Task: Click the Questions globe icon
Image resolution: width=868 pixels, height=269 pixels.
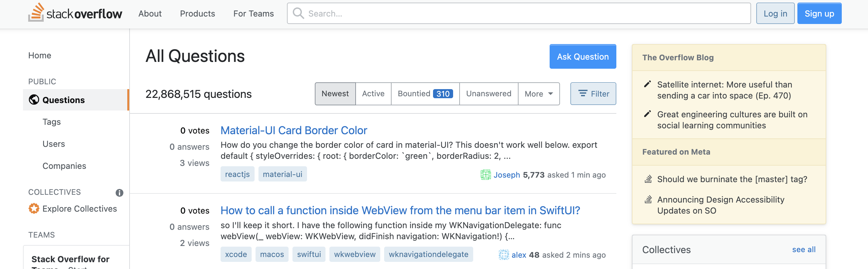Action: tap(34, 100)
